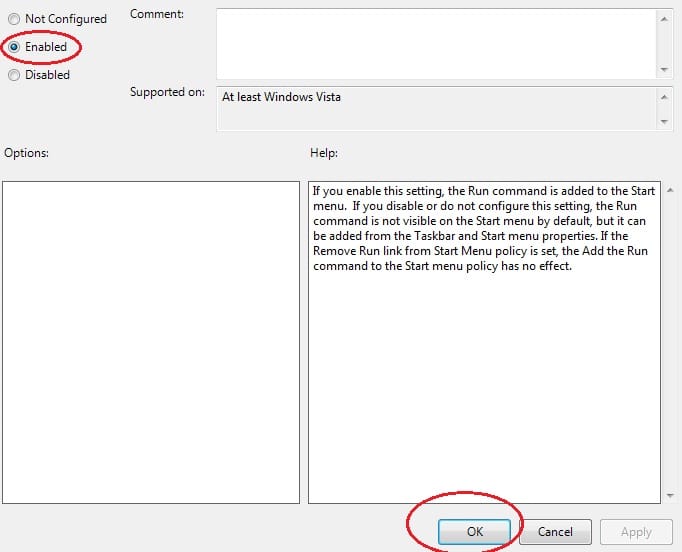Click Help pane scroll up arrow
Screen dimensions: 682x552
[670, 190]
